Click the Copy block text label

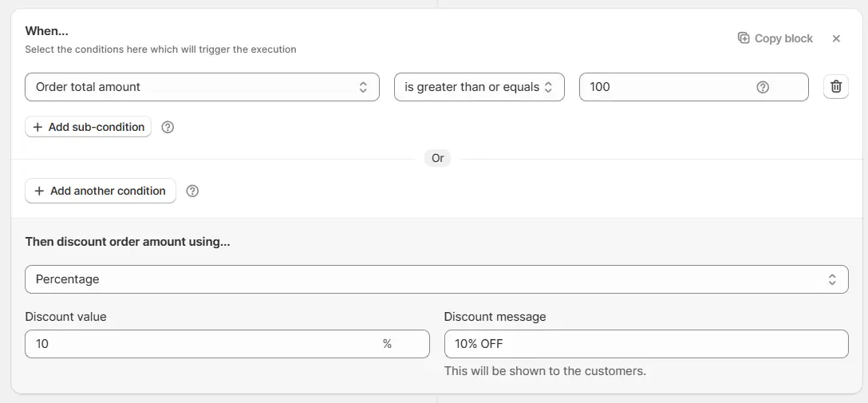click(783, 38)
